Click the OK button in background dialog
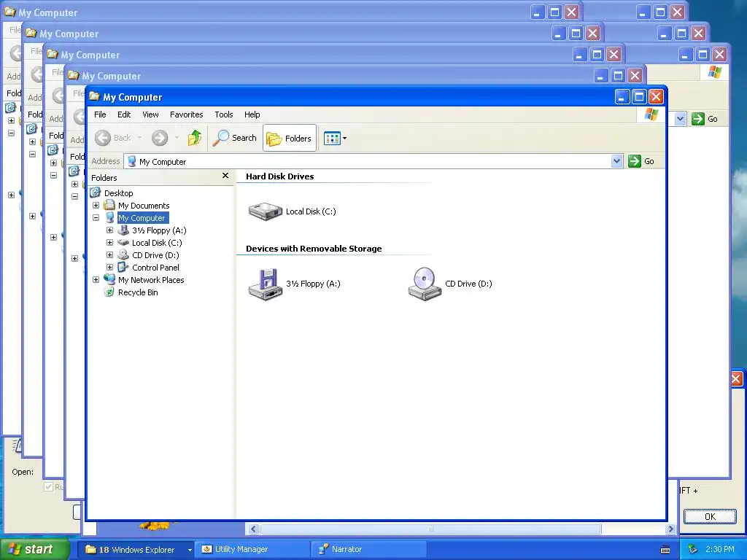Image resolution: width=747 pixels, height=560 pixels. point(710,517)
